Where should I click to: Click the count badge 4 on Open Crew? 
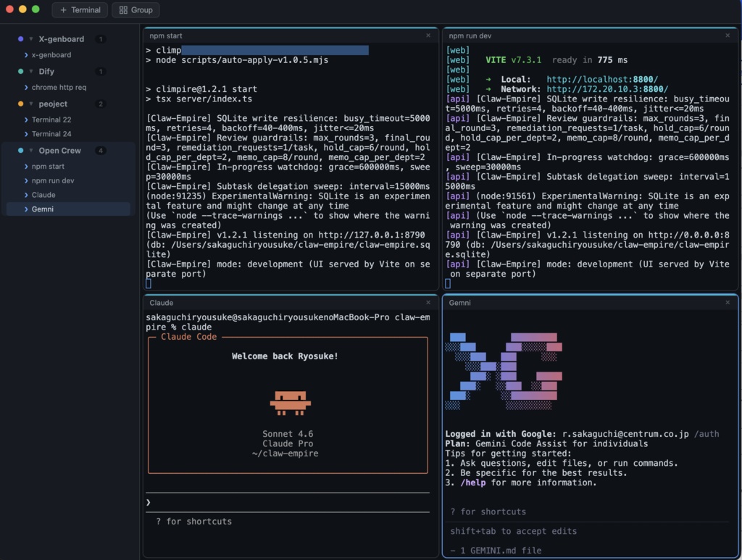(x=100, y=151)
